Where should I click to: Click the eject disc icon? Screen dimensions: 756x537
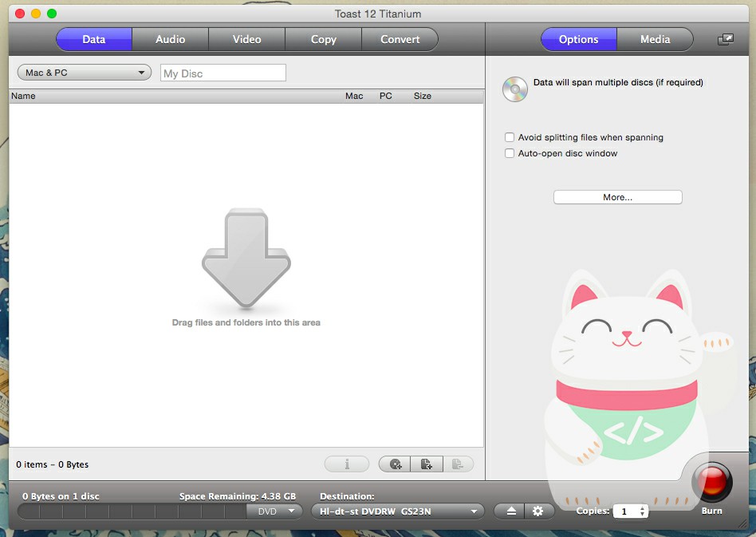click(511, 511)
